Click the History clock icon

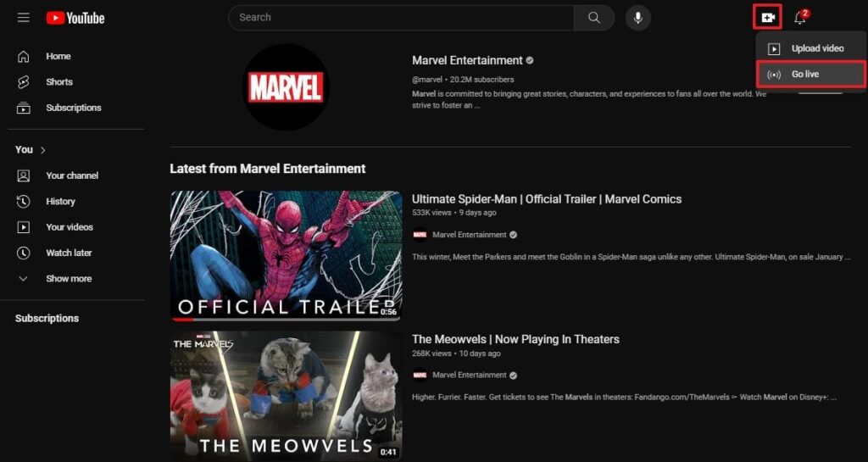(x=23, y=202)
